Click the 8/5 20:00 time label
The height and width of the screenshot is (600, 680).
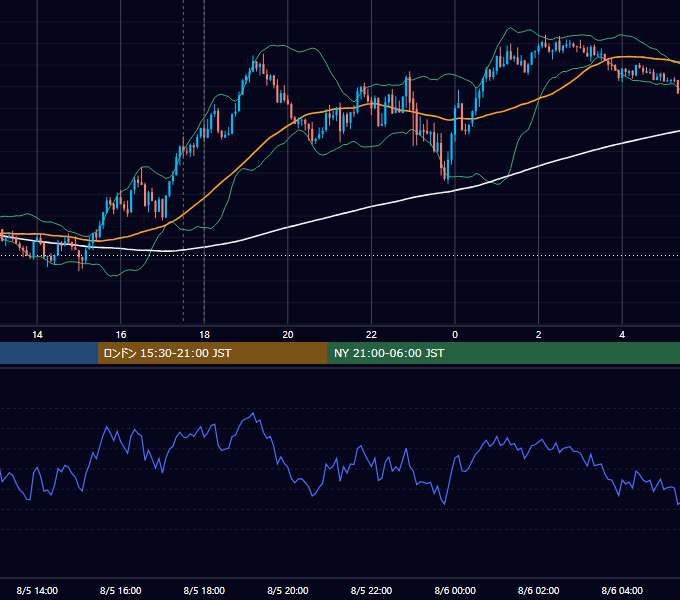(x=288, y=590)
